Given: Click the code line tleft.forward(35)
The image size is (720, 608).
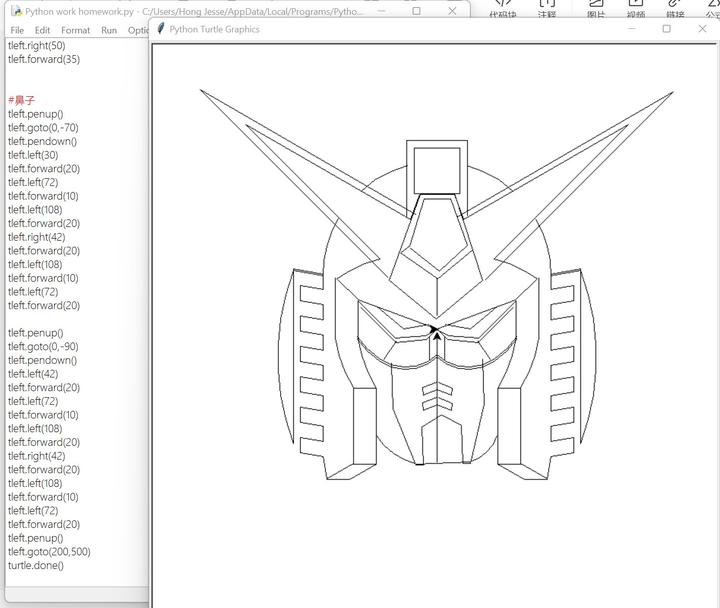Looking at the screenshot, I should [44, 59].
